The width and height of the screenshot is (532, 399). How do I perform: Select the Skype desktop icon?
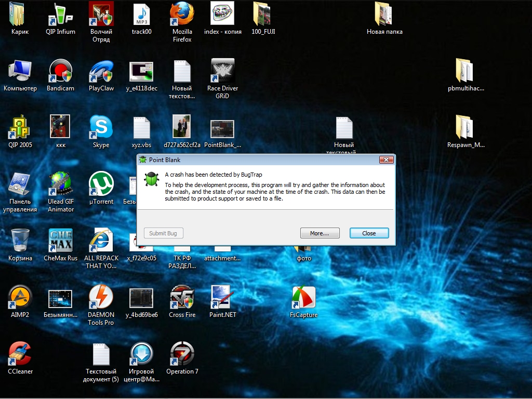pyautogui.click(x=101, y=127)
